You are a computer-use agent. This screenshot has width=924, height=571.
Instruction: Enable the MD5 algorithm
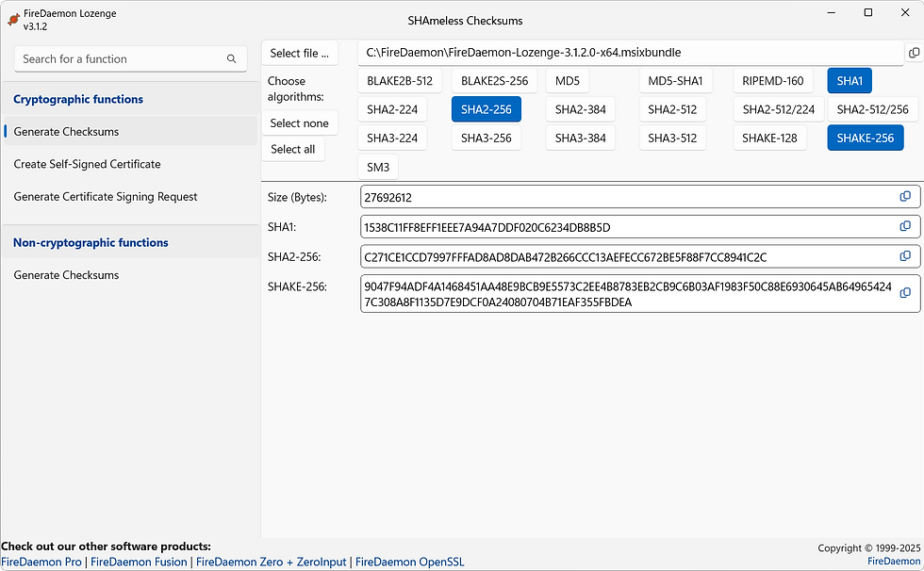[568, 81]
